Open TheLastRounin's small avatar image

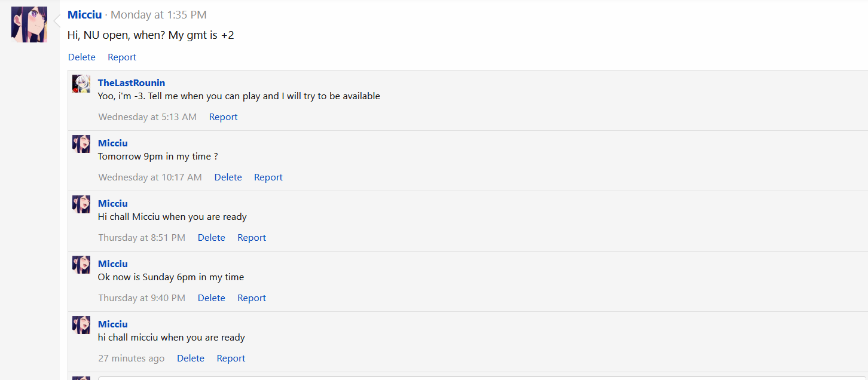81,84
